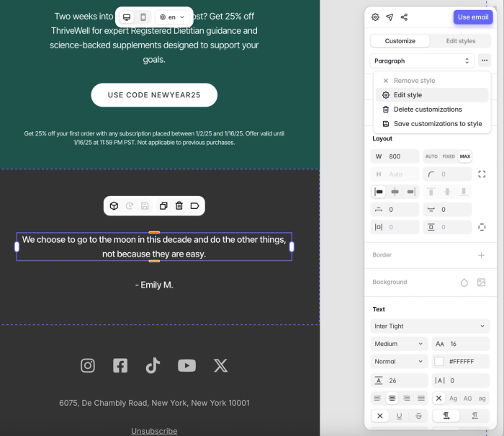Choose Remove style from the menu
This screenshot has width=504, height=436.
(432, 81)
